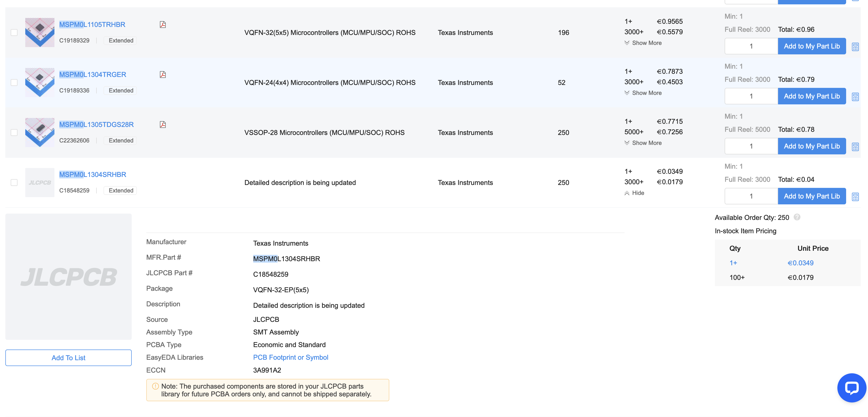Open the MSPM0L1304TRGER datasheet PDF icon
This screenshot has width=868, height=417.
click(163, 74)
